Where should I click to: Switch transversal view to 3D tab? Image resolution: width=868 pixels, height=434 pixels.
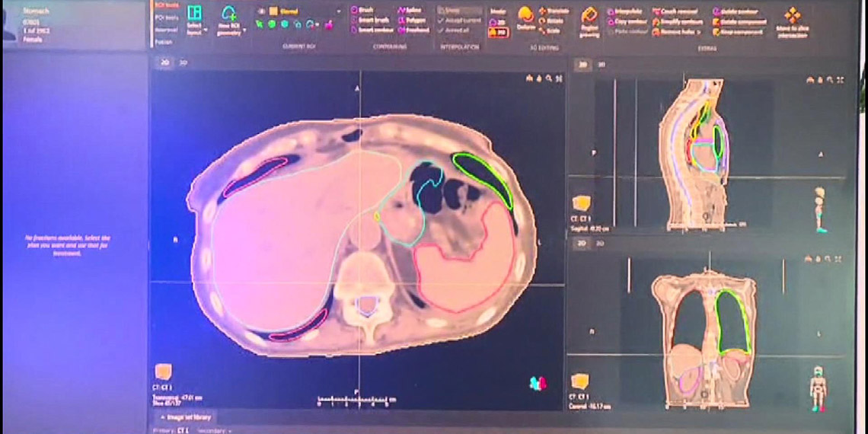tap(183, 63)
